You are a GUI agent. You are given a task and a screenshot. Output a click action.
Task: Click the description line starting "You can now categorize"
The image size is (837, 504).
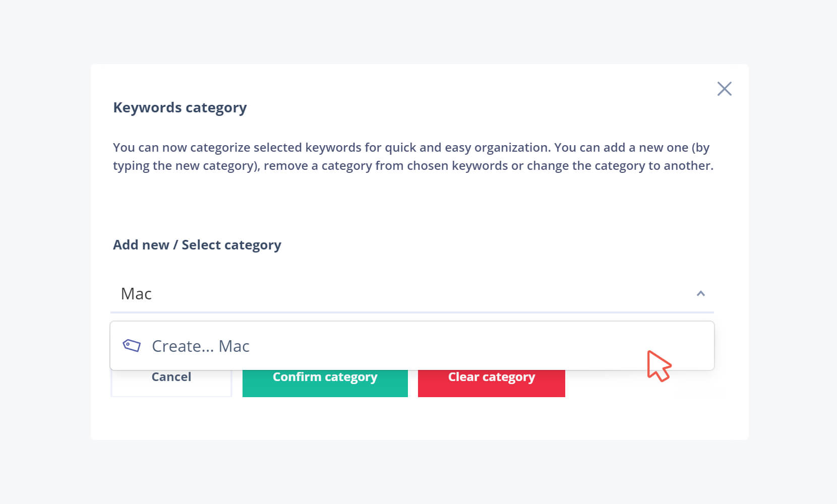pyautogui.click(x=411, y=148)
